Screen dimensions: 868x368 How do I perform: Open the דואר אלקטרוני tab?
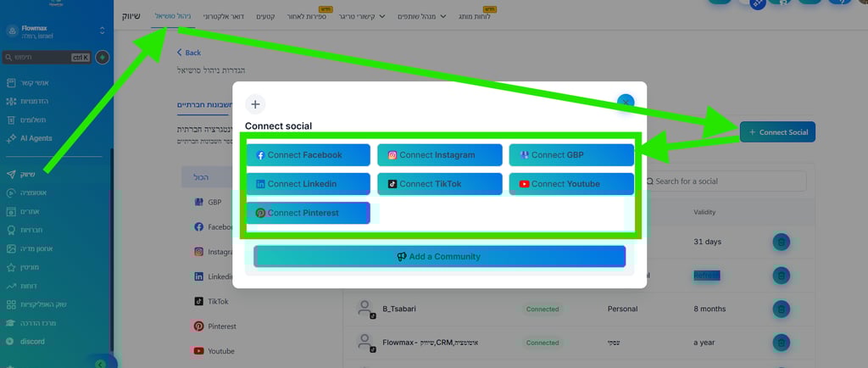tap(223, 17)
